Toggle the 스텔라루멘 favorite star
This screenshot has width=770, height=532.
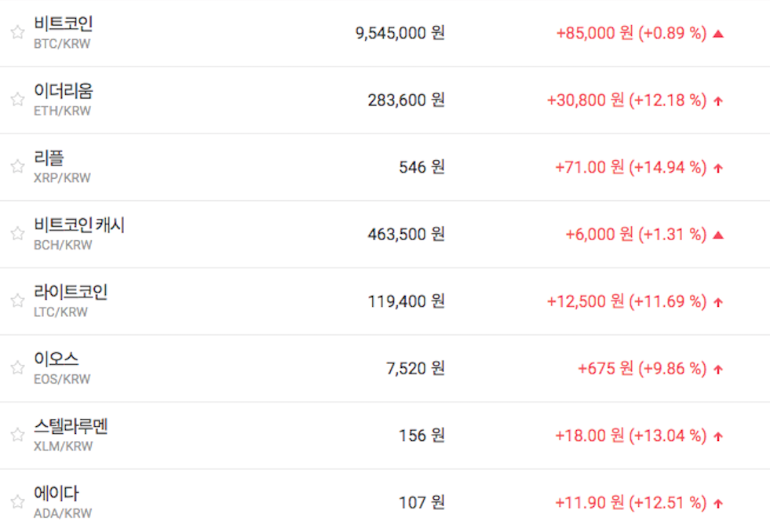(17, 435)
